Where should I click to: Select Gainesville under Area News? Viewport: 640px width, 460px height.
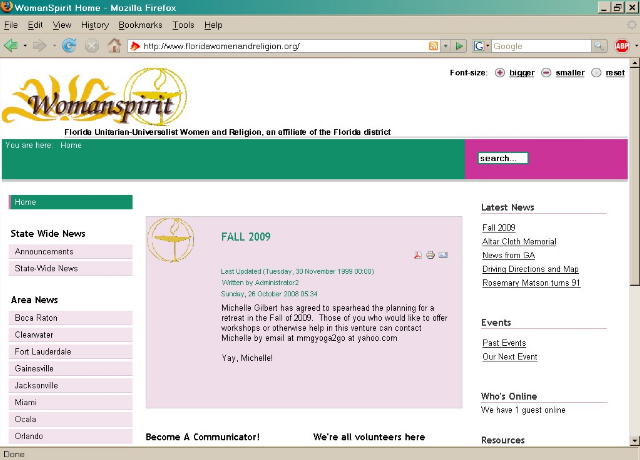tap(34, 368)
